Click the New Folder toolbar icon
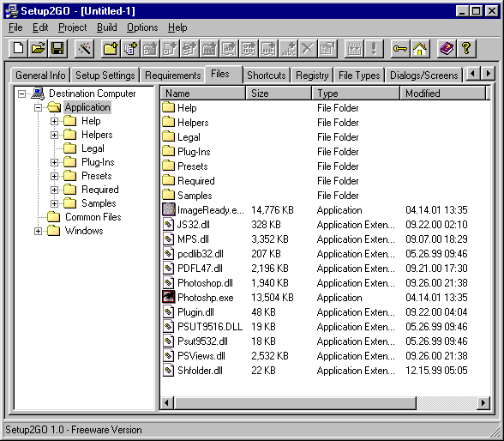This screenshot has height=441, width=504. (x=111, y=49)
